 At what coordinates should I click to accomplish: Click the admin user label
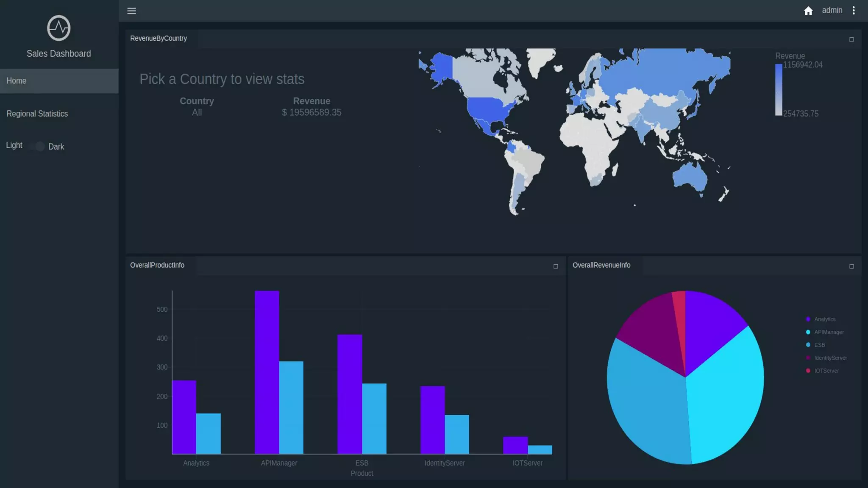pyautogui.click(x=832, y=11)
